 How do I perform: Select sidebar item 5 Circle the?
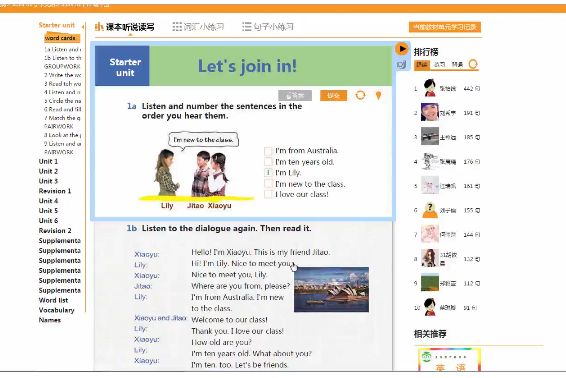pyautogui.click(x=62, y=101)
